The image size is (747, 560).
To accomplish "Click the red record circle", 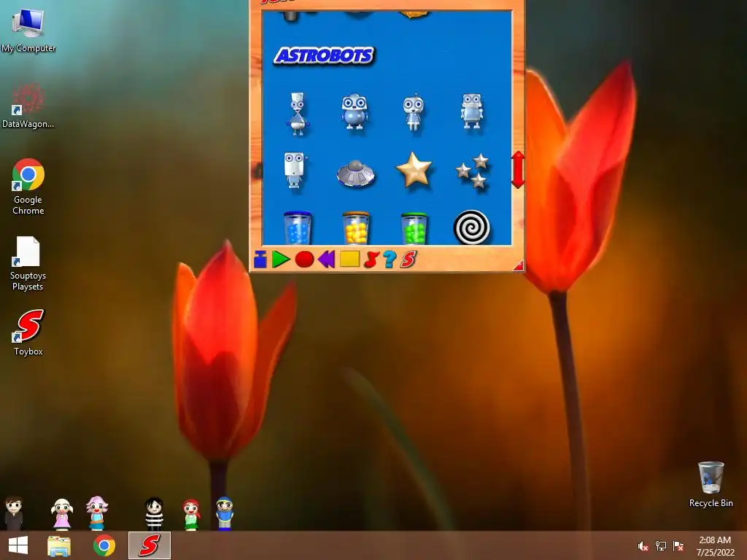I will [304, 260].
